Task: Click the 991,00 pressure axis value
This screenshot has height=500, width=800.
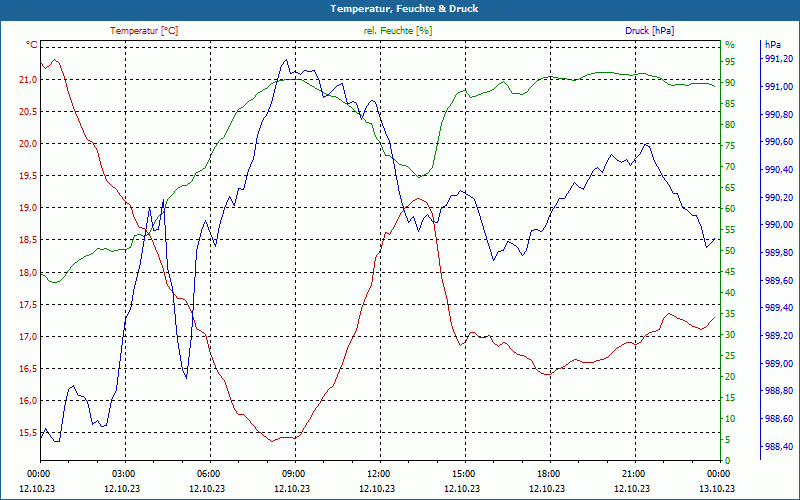Action: click(779, 87)
